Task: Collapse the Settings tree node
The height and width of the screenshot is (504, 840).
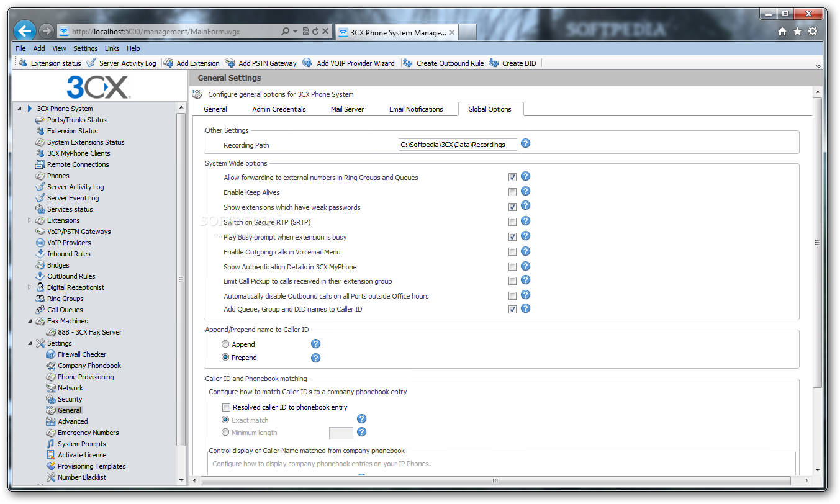Action: coord(29,343)
